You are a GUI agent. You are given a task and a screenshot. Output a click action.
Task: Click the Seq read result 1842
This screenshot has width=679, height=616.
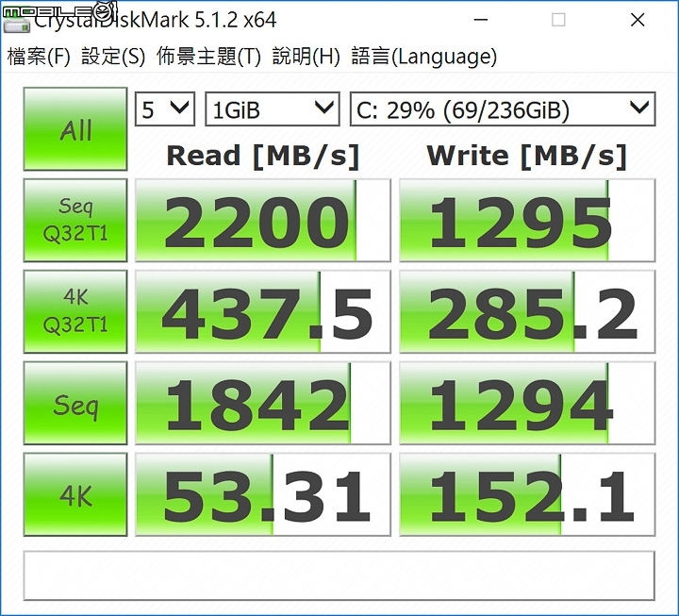[x=263, y=403]
